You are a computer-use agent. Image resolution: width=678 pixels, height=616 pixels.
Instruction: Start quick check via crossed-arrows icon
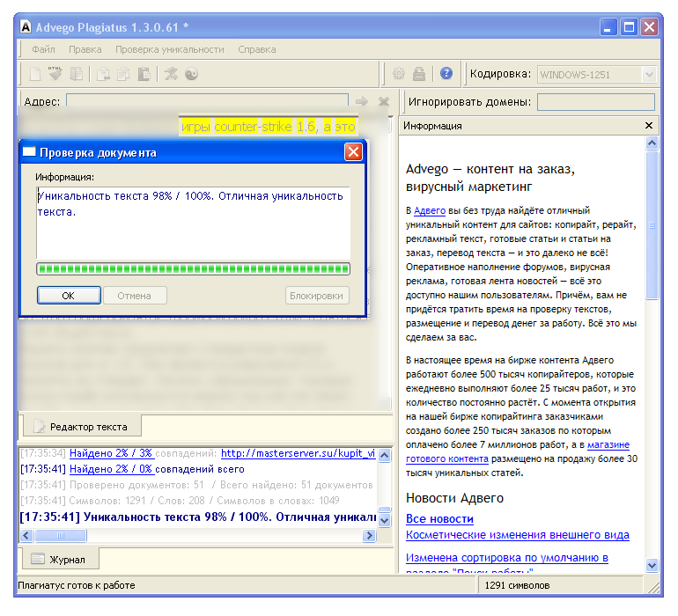[171, 74]
